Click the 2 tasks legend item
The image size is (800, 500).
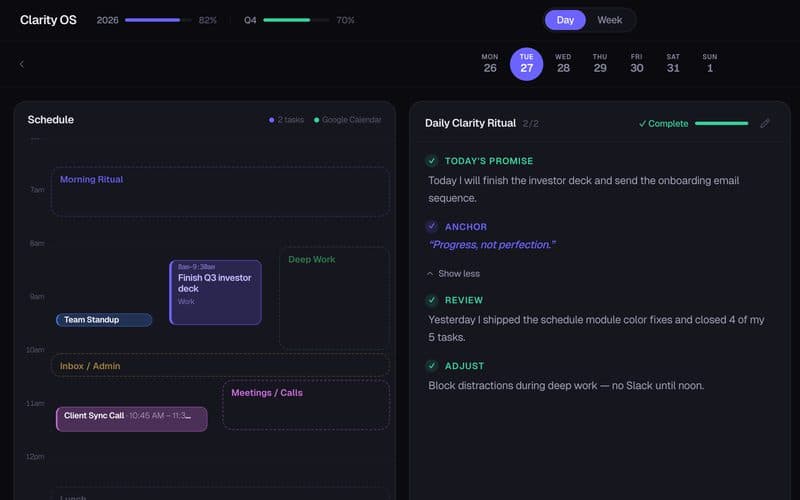tap(286, 120)
